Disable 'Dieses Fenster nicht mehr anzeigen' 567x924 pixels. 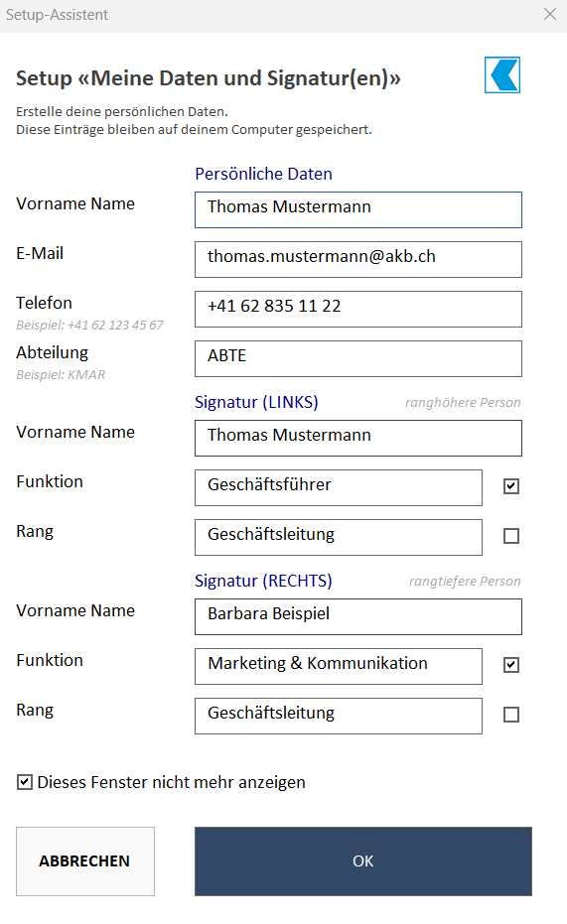(25, 782)
